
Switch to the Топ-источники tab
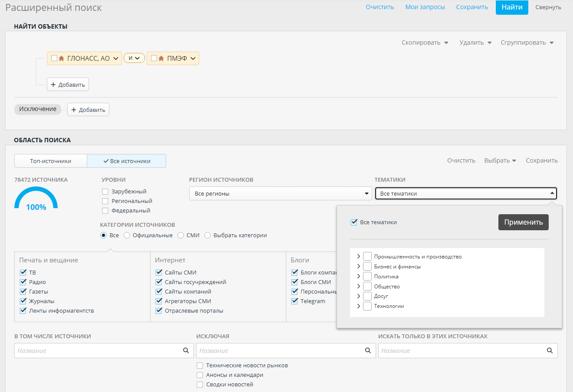51,161
